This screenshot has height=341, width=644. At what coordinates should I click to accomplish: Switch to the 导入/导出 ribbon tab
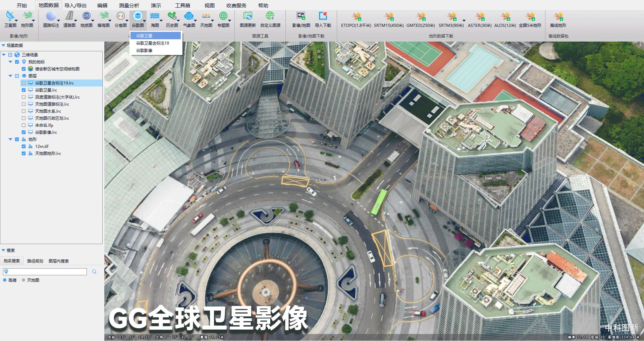tap(75, 5)
